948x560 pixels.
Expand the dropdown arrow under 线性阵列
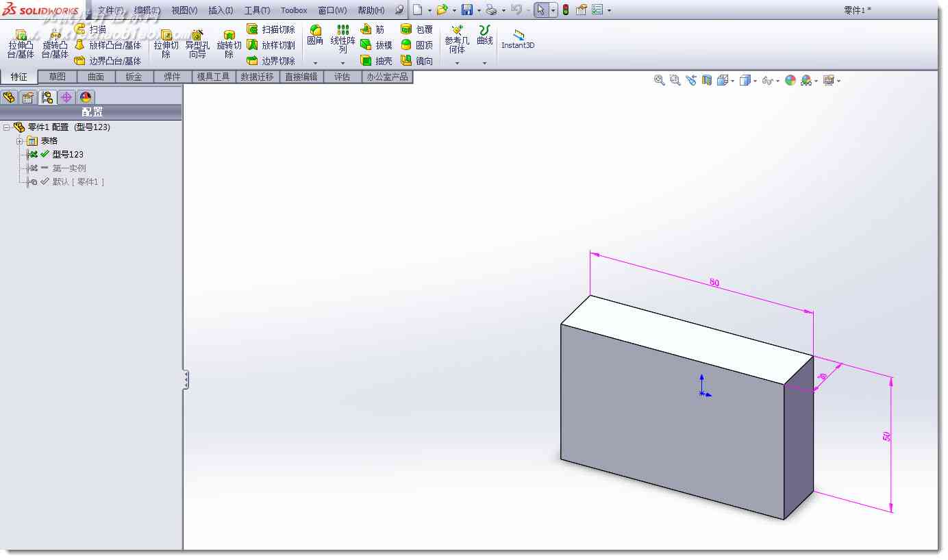click(343, 63)
